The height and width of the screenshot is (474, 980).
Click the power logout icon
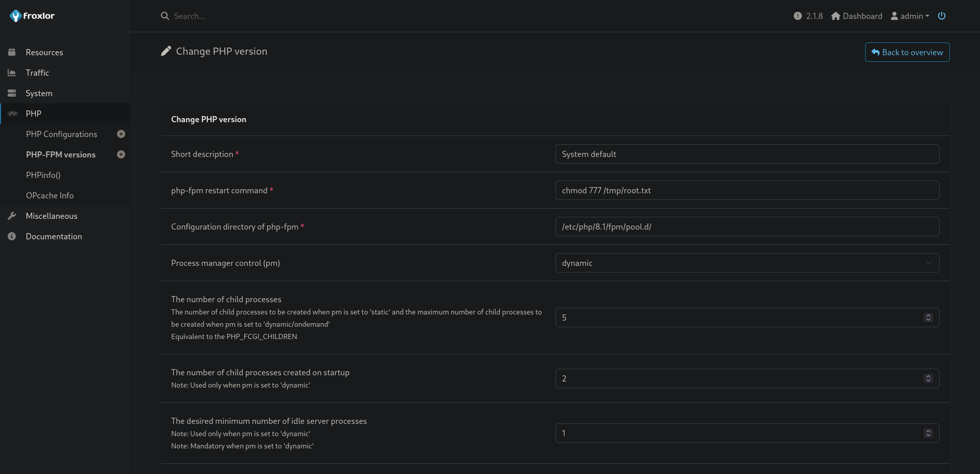[x=942, y=16]
